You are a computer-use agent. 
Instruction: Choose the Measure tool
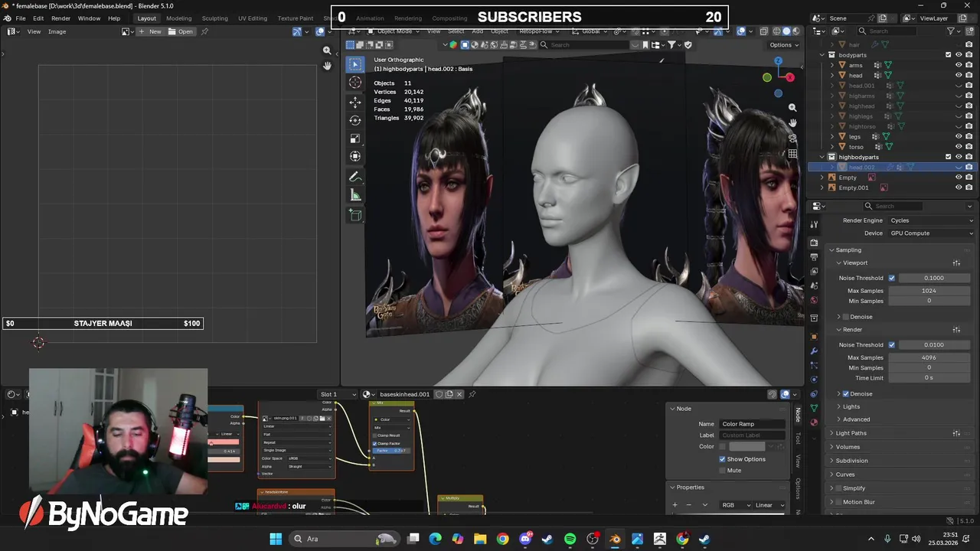point(355,195)
